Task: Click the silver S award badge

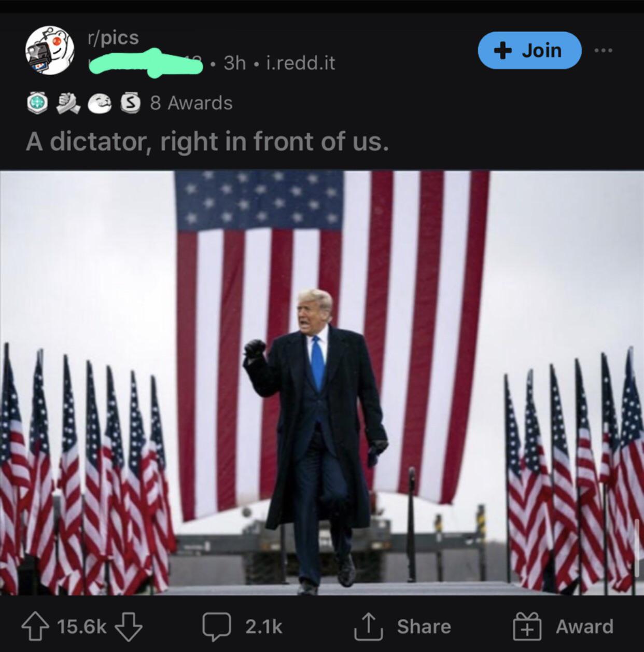Action: tap(130, 103)
